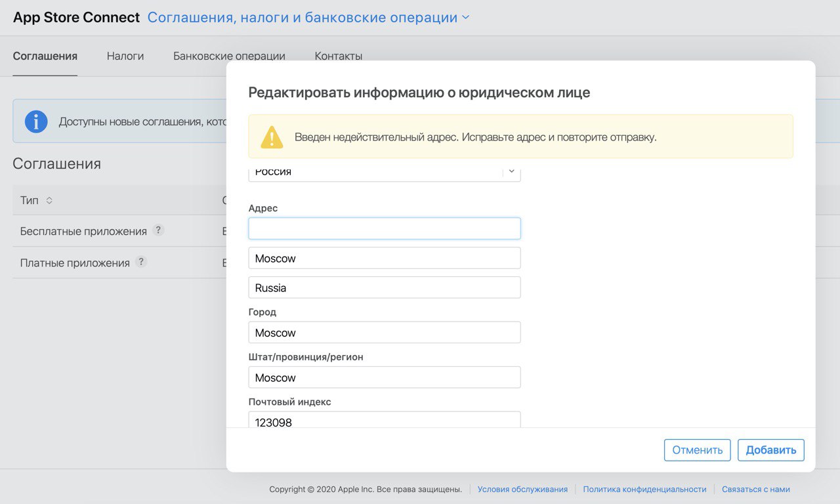Switch to the Налоги tab
The height and width of the screenshot is (504, 840).
(x=125, y=56)
